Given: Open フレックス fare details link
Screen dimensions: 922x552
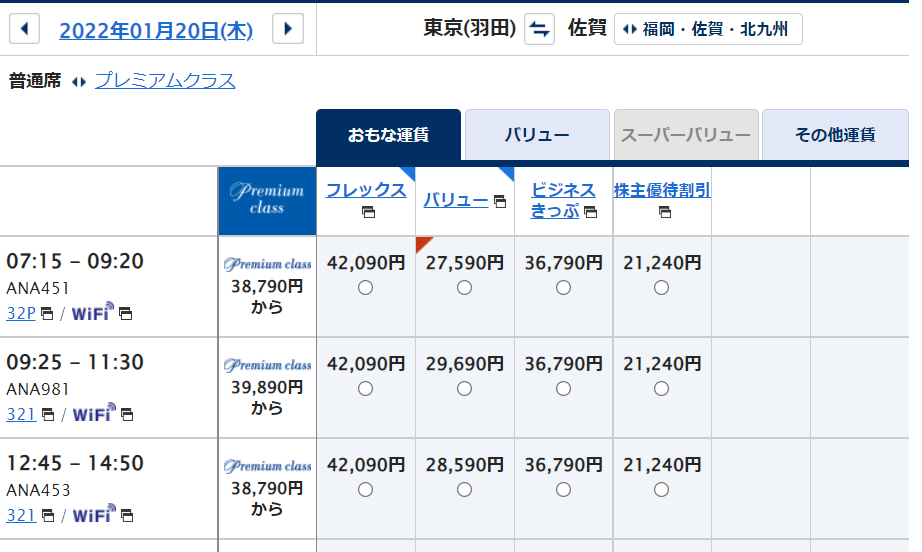Looking at the screenshot, I should (366, 190).
